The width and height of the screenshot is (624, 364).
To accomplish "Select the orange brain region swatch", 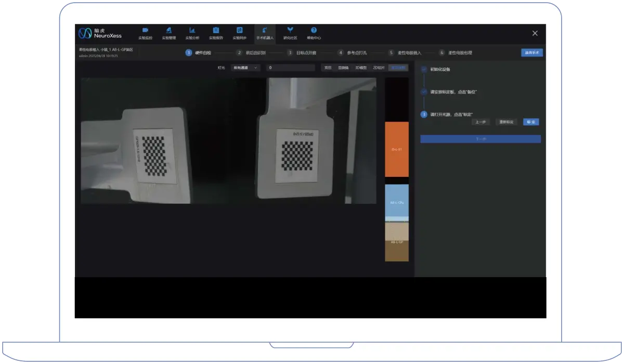I will pyautogui.click(x=397, y=149).
